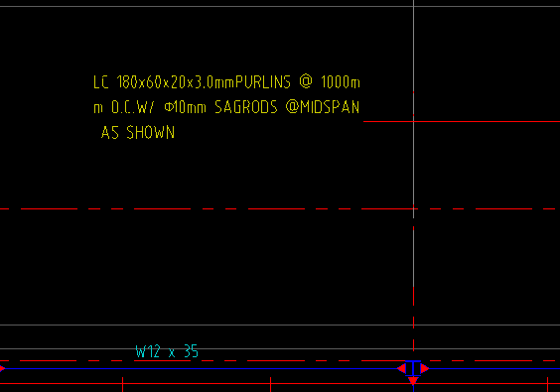Select the middle red tick mark on bottom line

270,384
